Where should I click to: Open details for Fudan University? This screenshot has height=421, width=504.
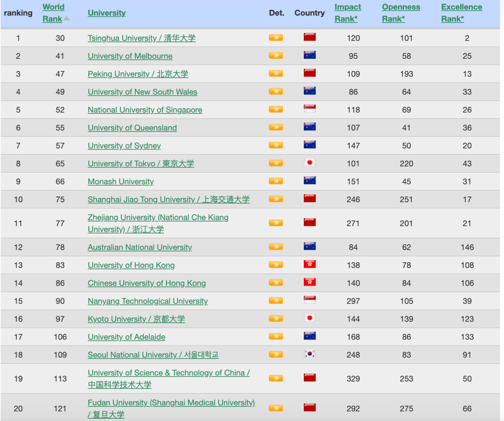point(276,407)
